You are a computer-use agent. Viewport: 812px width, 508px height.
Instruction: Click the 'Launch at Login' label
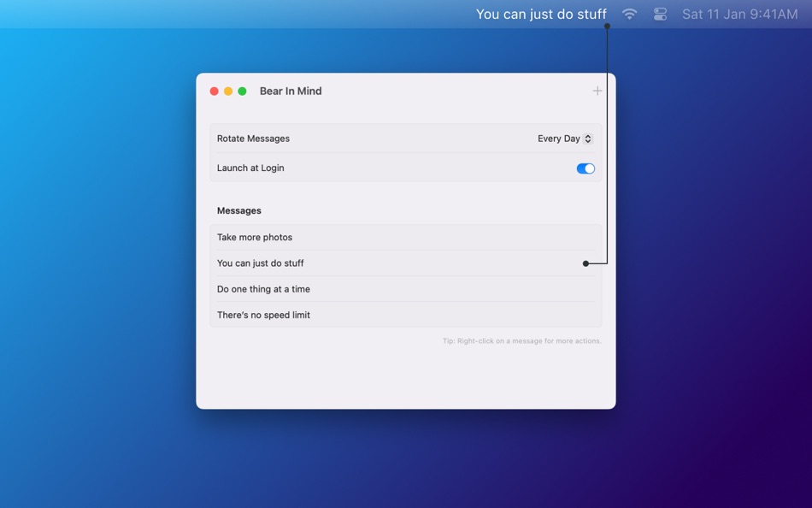250,168
